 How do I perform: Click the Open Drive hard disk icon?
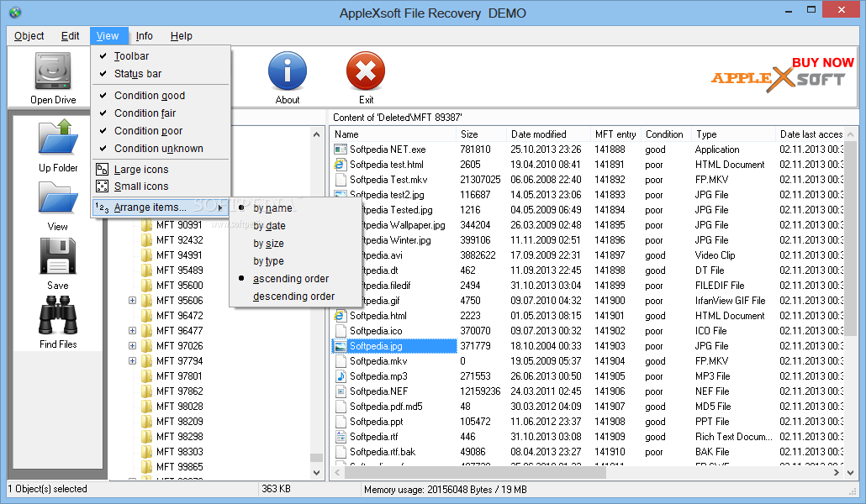pyautogui.click(x=53, y=71)
